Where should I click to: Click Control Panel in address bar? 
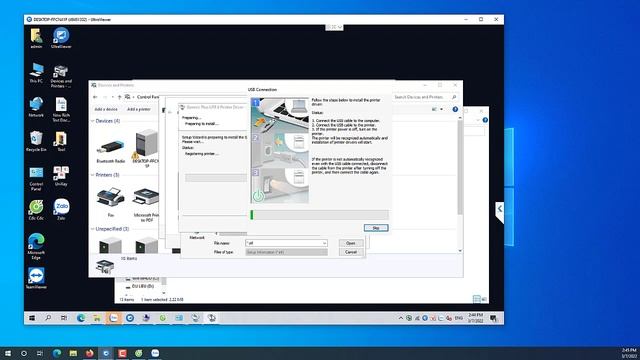tap(148, 97)
